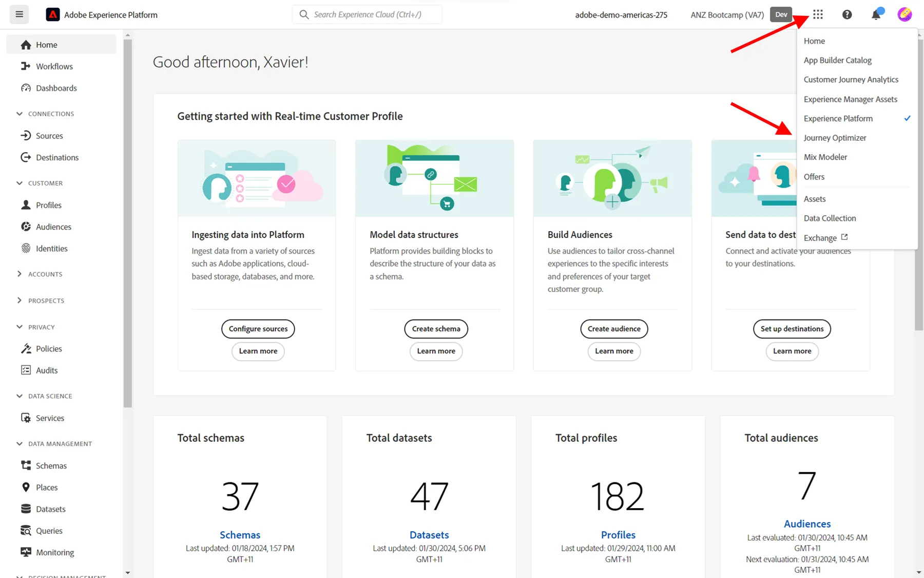
Task: Click Learn more under Ingesting data
Action: (258, 351)
